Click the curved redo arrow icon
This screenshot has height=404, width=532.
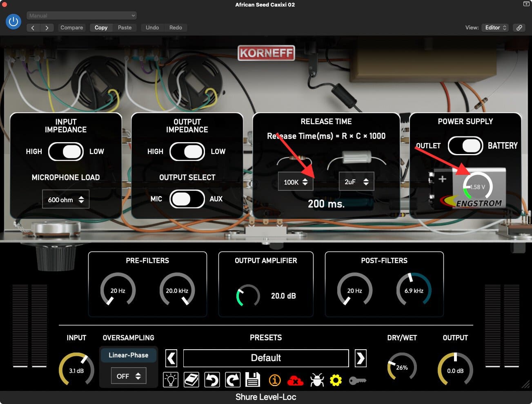(x=233, y=380)
